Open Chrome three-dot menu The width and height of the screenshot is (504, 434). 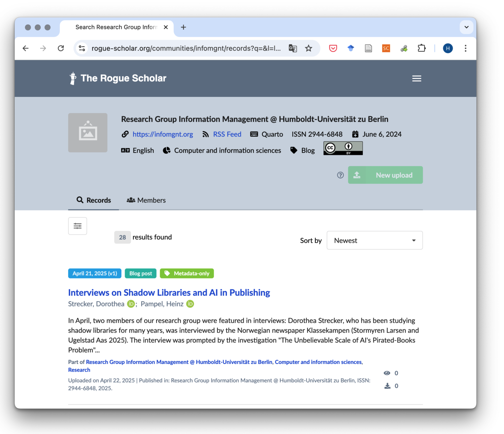[465, 48]
